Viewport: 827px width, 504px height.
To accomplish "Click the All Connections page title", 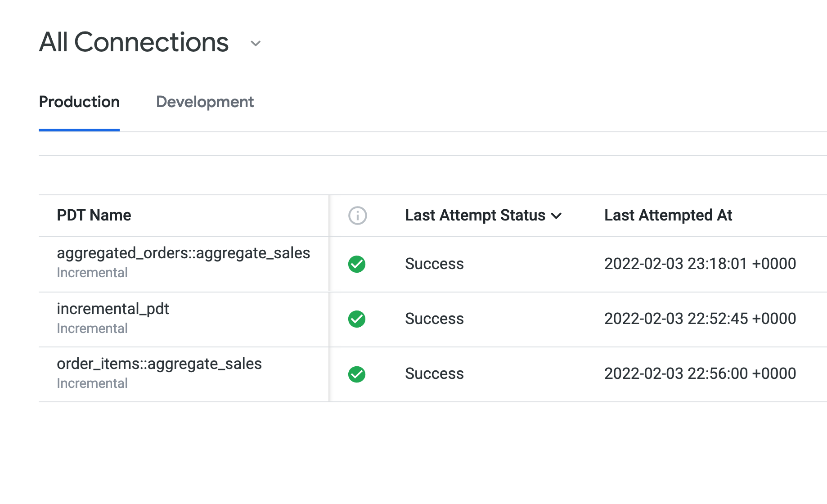I will [x=134, y=42].
